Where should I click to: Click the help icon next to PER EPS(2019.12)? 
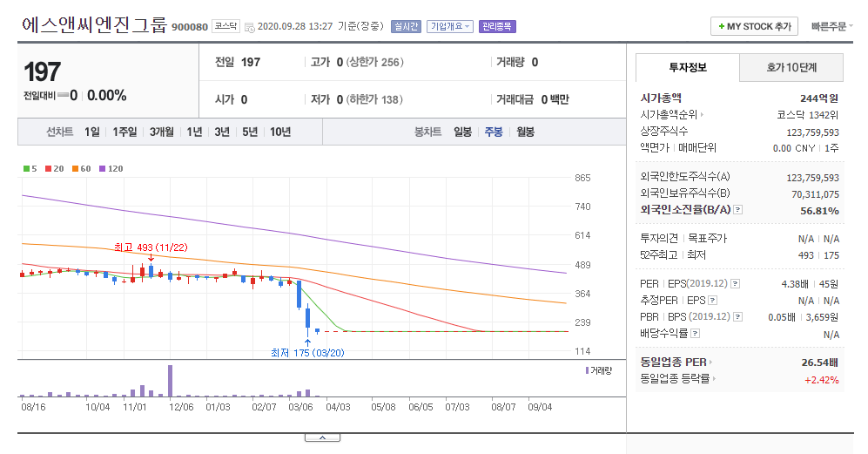click(x=735, y=284)
